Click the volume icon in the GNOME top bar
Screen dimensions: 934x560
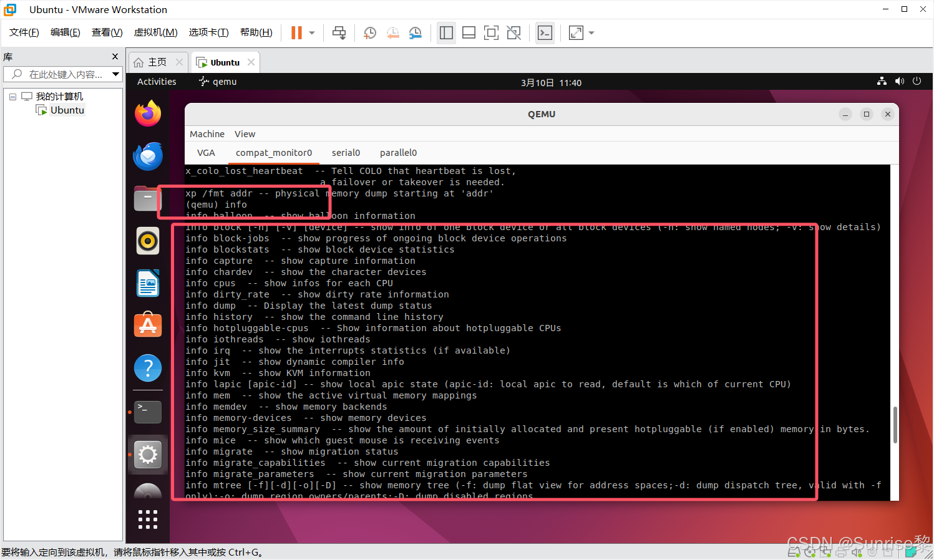pyautogui.click(x=899, y=81)
